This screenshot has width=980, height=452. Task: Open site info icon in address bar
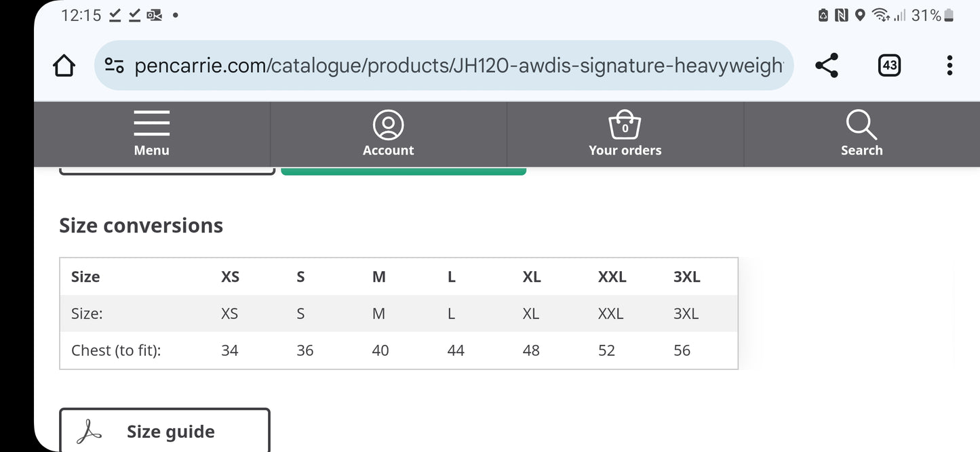[x=114, y=66]
